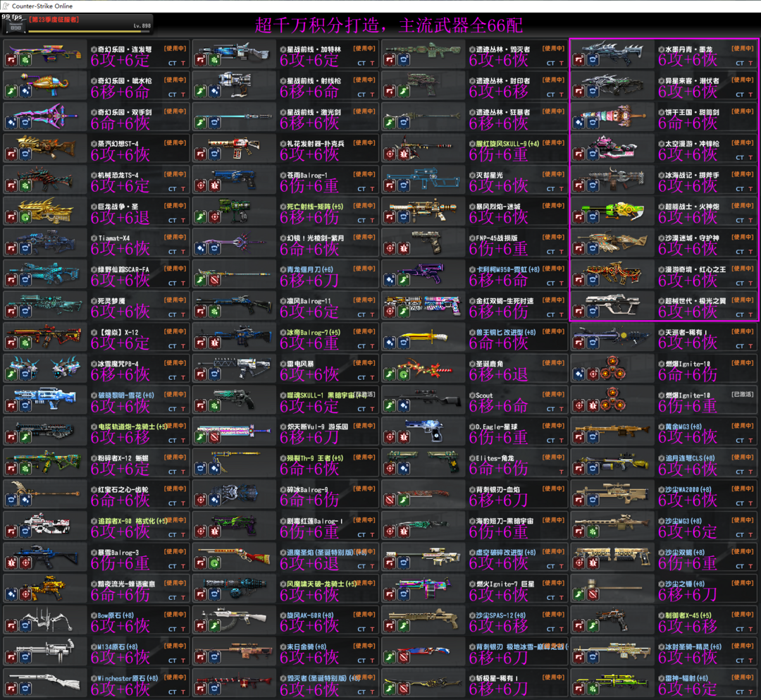Click the 机械恐龙TS-4 weapon name

118,176
